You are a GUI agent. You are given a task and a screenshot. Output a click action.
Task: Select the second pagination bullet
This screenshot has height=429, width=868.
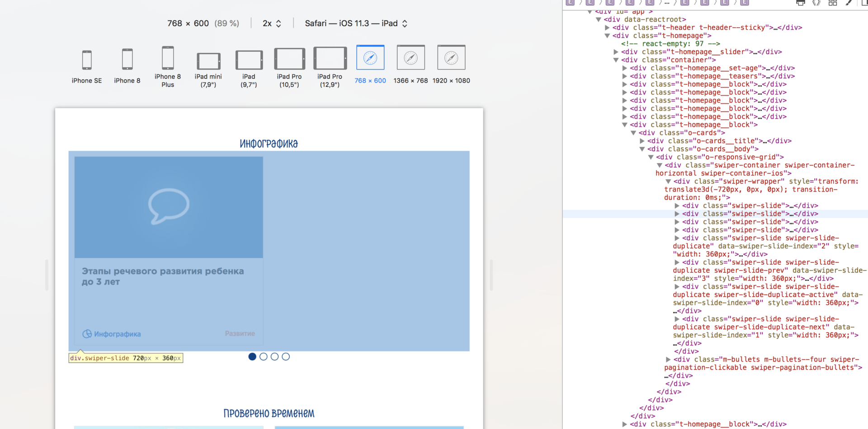tap(264, 357)
